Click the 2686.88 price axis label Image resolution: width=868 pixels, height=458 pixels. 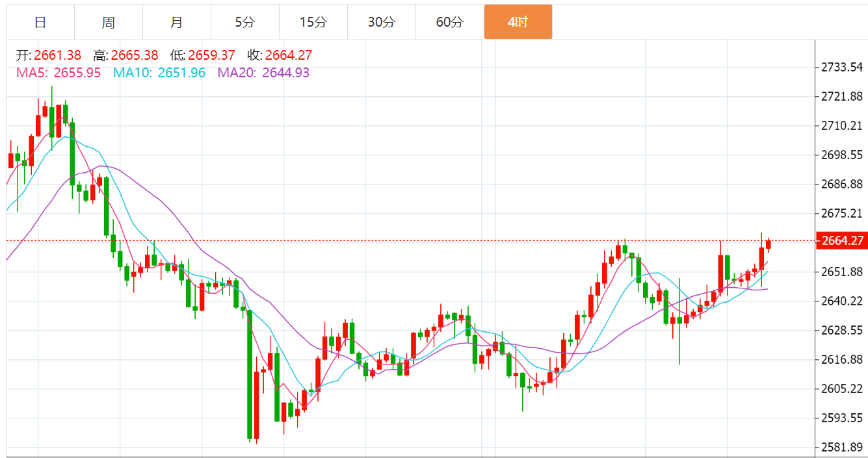(x=842, y=184)
